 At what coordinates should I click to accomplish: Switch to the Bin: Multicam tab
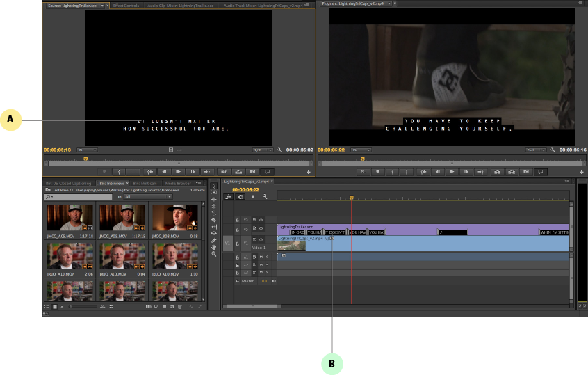pyautogui.click(x=145, y=184)
